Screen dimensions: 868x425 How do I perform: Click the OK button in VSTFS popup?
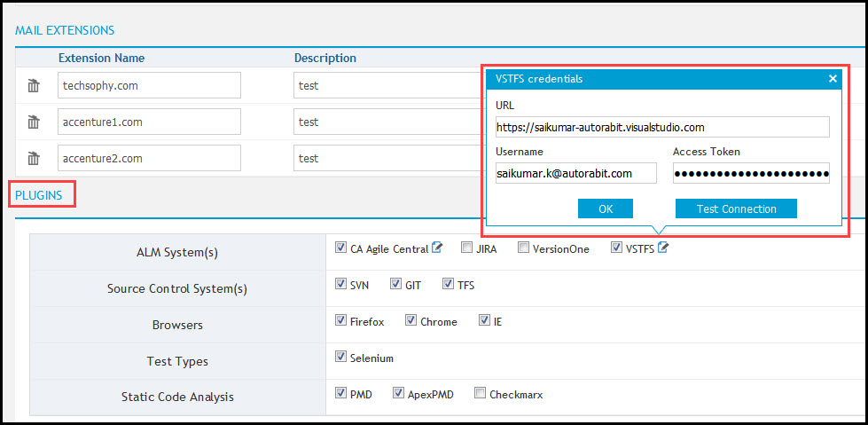pos(606,209)
